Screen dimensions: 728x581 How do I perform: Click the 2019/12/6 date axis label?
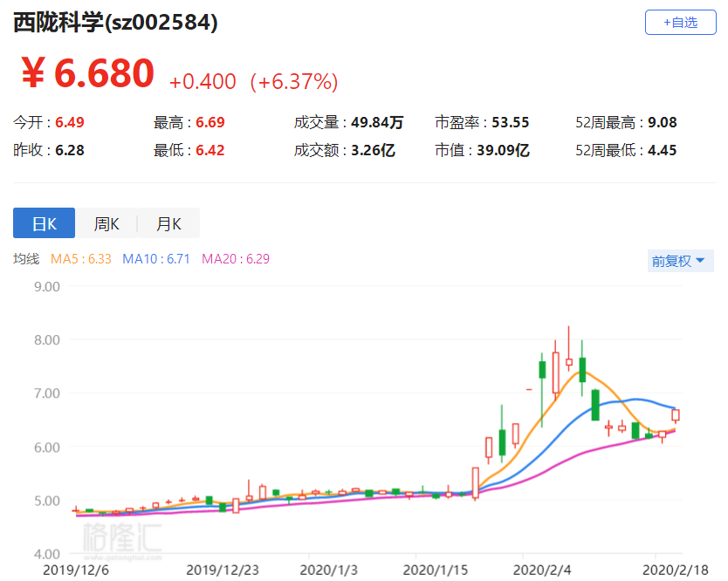click(76, 570)
